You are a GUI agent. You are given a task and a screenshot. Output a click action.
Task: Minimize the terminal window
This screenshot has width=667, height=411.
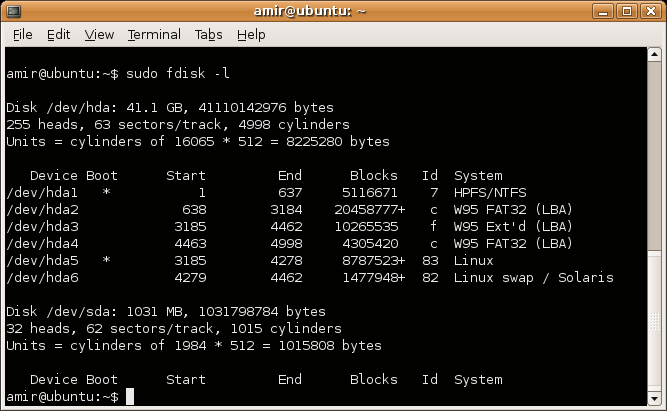pyautogui.click(x=602, y=11)
